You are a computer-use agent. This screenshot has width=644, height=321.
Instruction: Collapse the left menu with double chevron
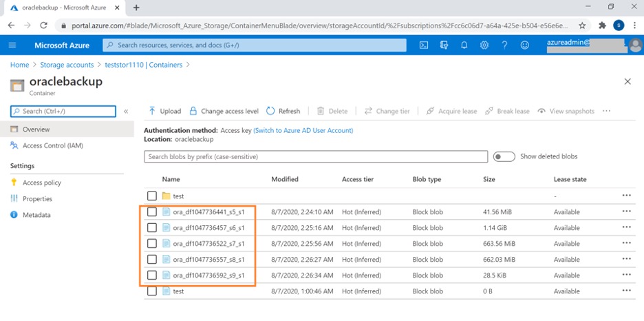point(126,111)
